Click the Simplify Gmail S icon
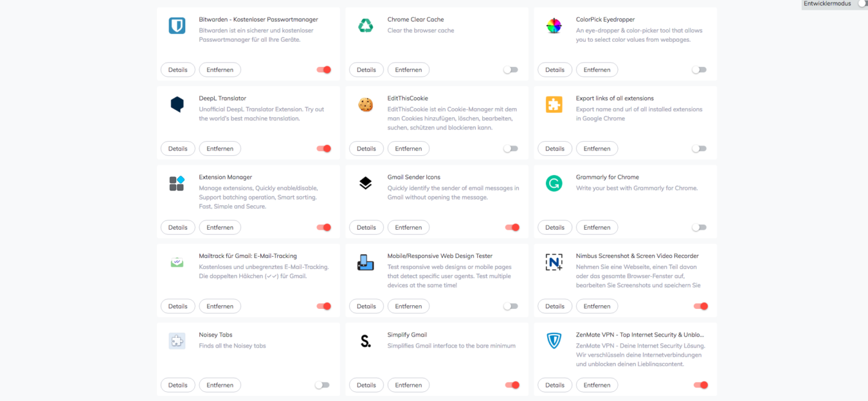Viewport: 868px width, 401px height. pos(365,341)
